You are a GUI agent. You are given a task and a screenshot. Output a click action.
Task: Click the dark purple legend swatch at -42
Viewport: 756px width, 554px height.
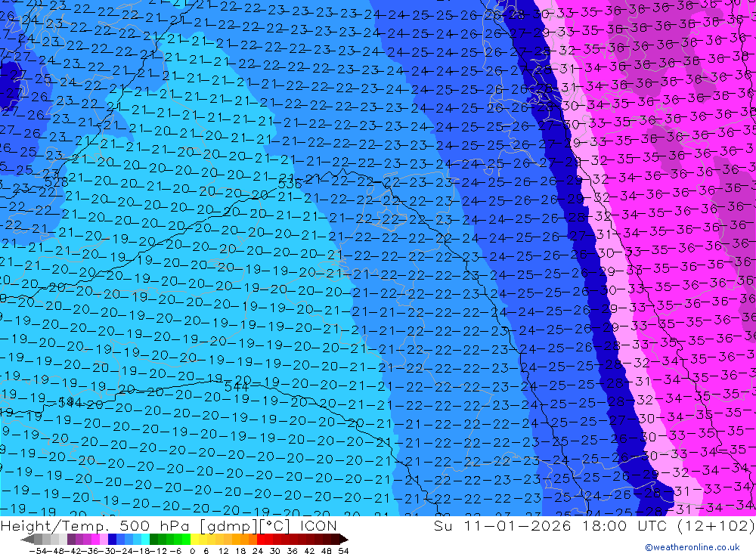pyautogui.click(x=71, y=539)
